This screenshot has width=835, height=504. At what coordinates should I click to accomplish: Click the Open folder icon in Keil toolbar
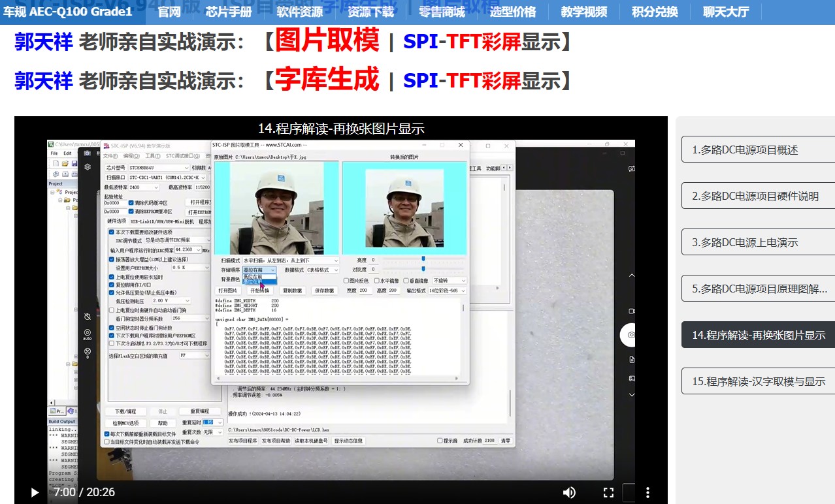point(66,163)
